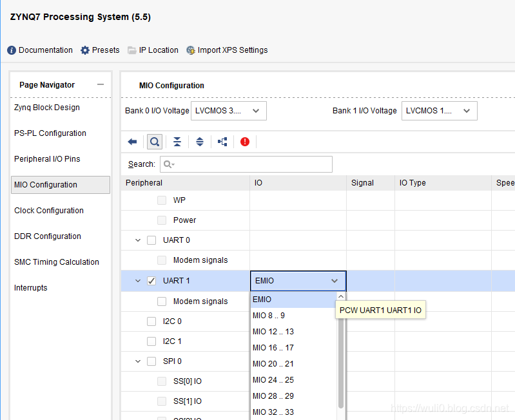Minimize the Page Navigator panel
This screenshot has width=515, height=420.
[101, 84]
